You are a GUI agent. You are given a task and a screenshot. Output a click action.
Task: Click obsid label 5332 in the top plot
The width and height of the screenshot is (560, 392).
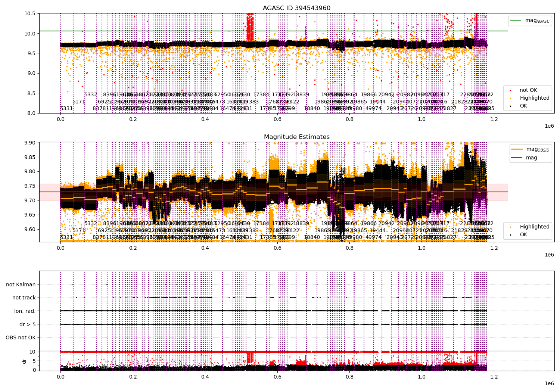91,95
